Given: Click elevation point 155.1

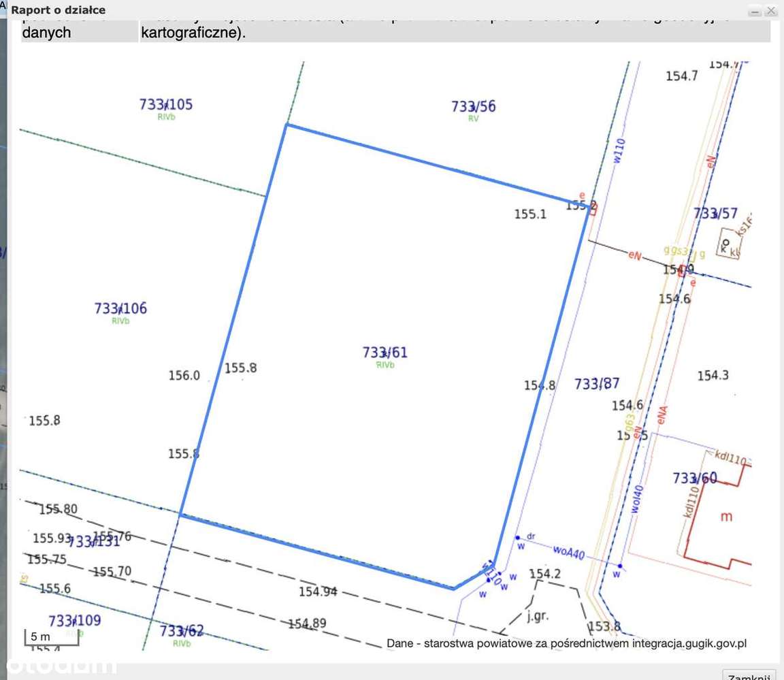Looking at the screenshot, I should 530,214.
